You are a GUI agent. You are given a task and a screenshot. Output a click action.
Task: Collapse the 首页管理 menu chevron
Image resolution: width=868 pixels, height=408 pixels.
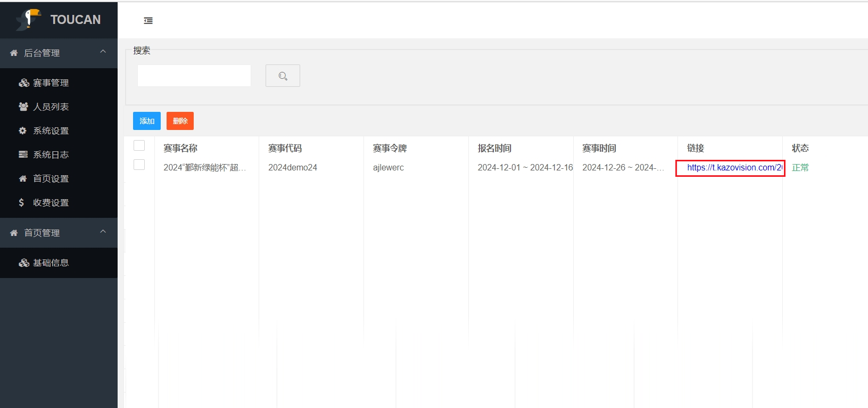tap(103, 232)
